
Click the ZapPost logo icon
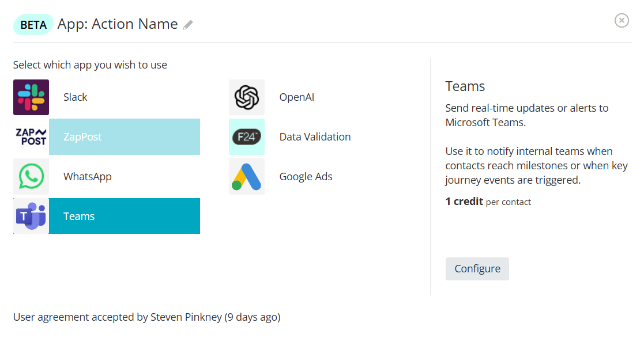coord(31,137)
